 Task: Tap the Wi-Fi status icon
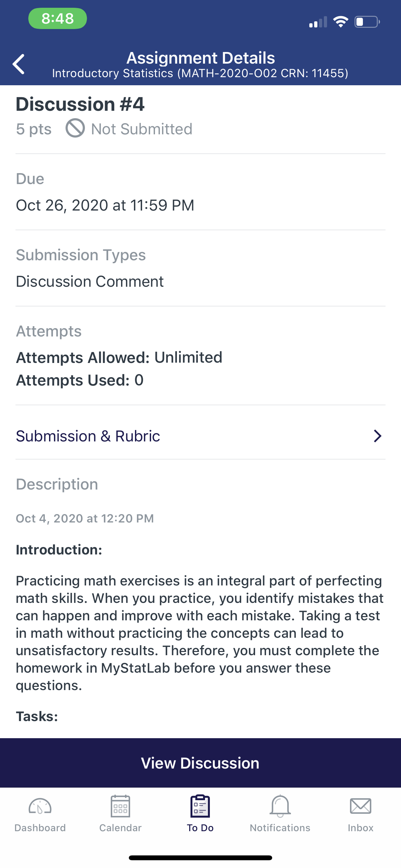click(x=341, y=22)
